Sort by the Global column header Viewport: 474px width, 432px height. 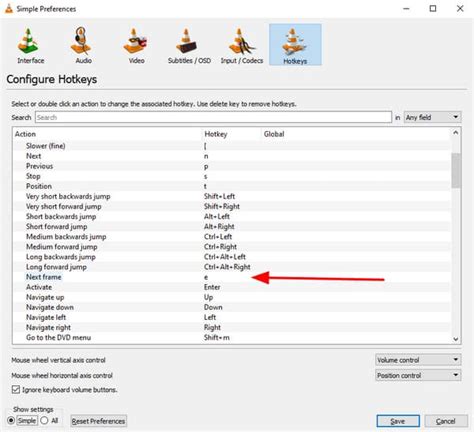pyautogui.click(x=356, y=134)
